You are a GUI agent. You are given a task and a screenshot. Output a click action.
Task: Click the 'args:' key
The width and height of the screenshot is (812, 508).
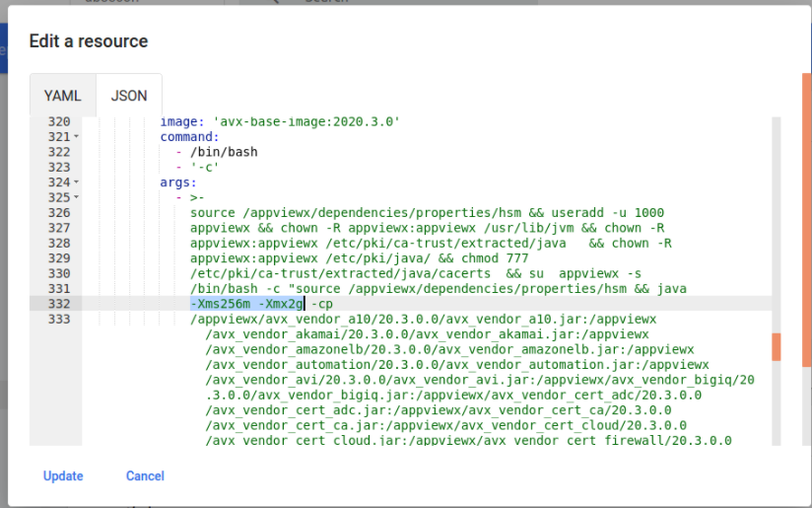178,182
